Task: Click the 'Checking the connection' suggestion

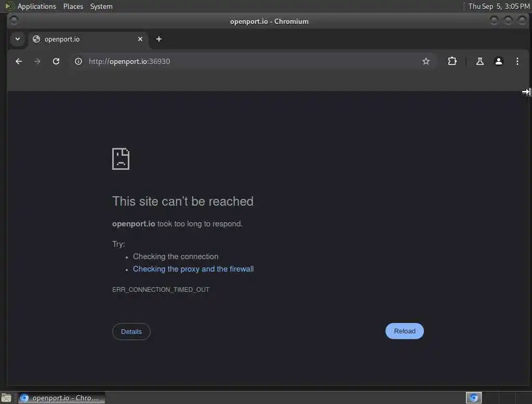Action: (x=176, y=257)
